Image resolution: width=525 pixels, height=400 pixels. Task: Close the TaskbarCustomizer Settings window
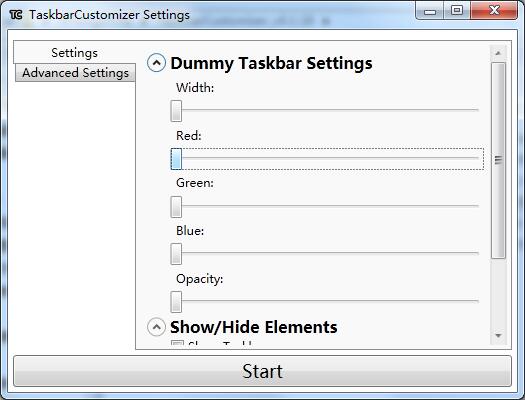(494, 11)
